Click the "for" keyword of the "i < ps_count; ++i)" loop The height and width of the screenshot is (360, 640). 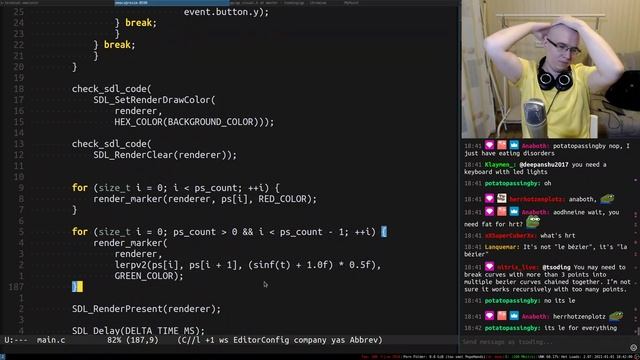point(80,188)
